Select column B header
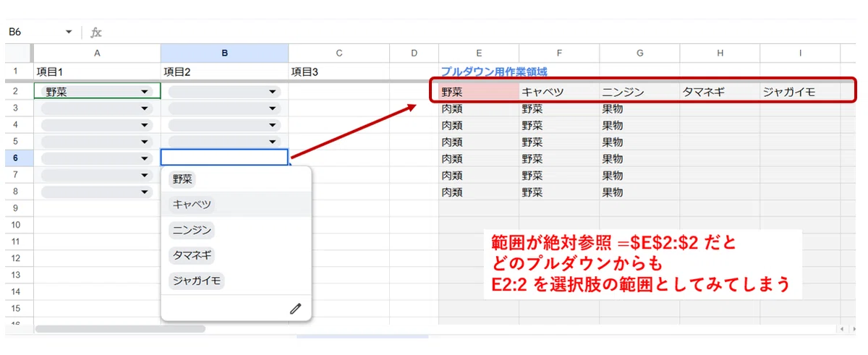This screenshot has width=868, height=355. pos(224,53)
